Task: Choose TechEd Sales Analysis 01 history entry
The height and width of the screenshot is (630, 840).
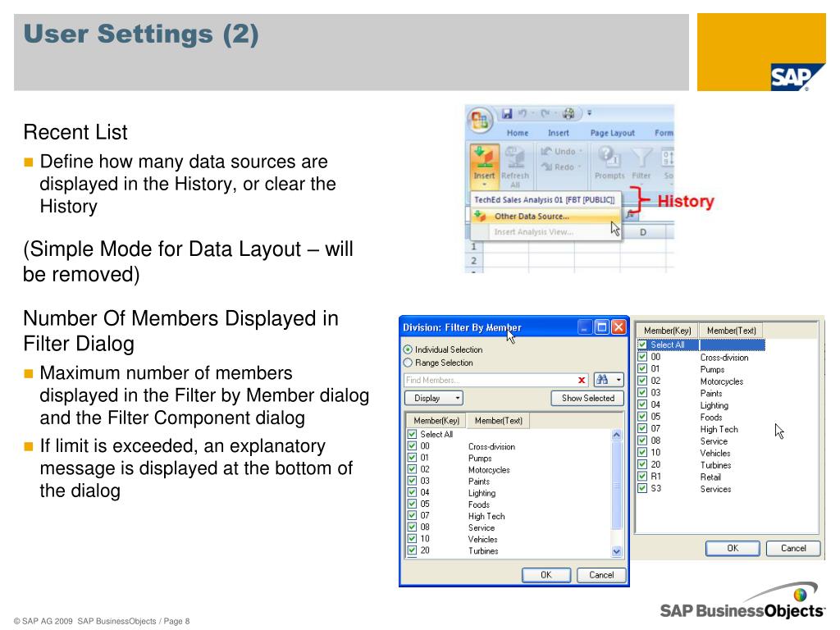Action: 545,200
